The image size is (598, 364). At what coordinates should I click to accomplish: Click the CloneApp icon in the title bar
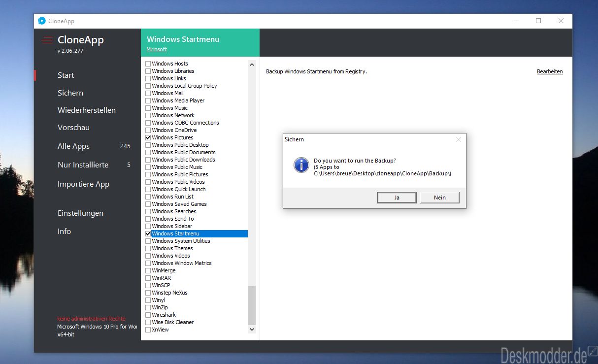42,21
